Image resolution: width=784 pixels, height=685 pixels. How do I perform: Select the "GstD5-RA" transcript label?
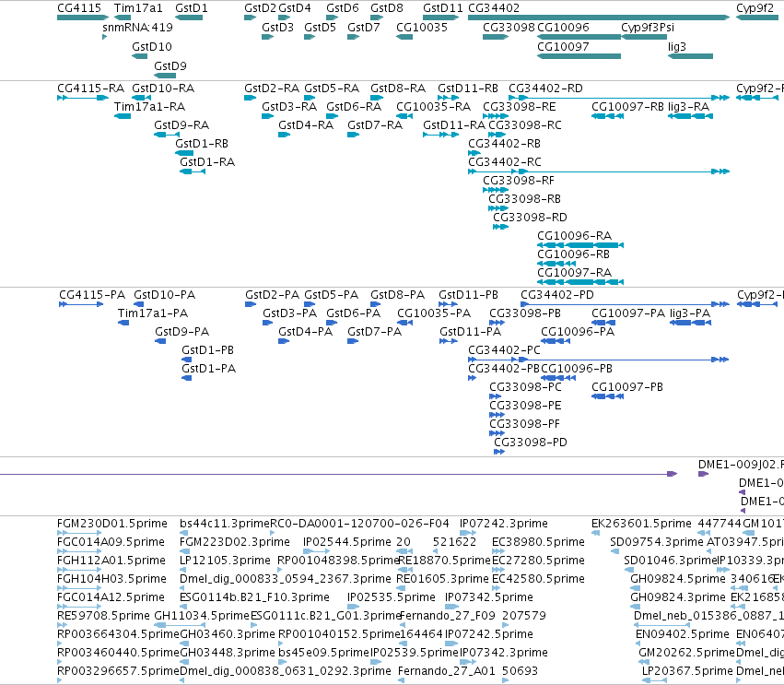point(332,89)
